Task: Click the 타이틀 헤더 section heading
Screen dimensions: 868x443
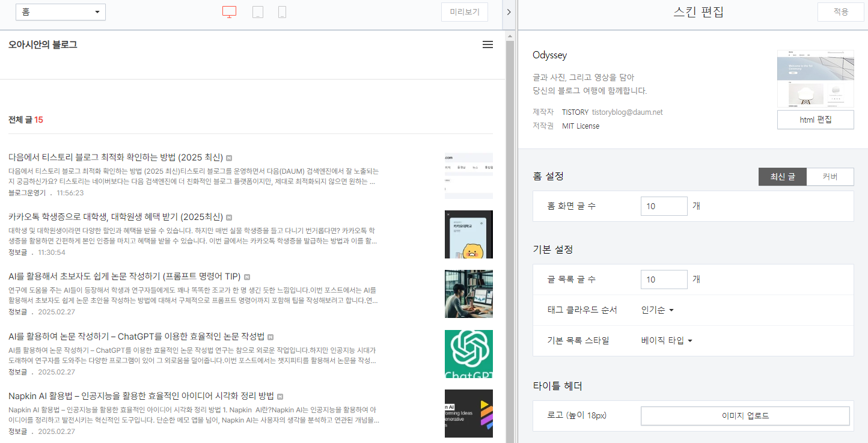Action: point(558,386)
